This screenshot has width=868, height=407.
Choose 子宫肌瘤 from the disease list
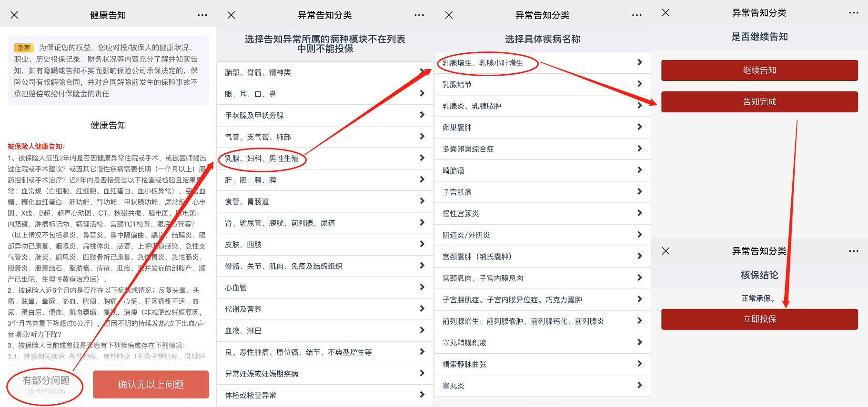(457, 192)
